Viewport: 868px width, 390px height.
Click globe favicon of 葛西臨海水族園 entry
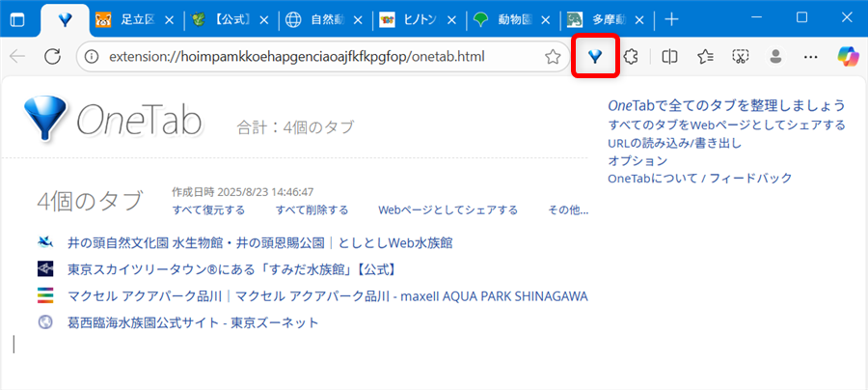(x=45, y=321)
